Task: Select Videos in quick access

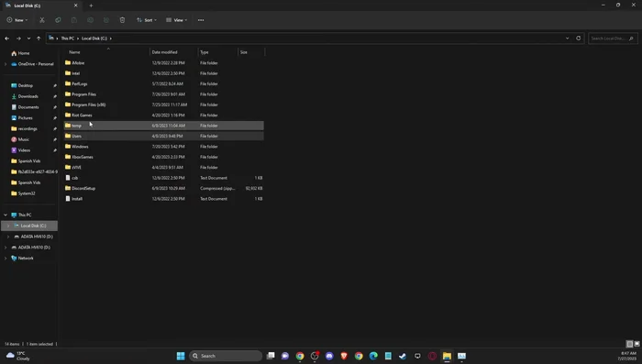Action: click(x=24, y=150)
